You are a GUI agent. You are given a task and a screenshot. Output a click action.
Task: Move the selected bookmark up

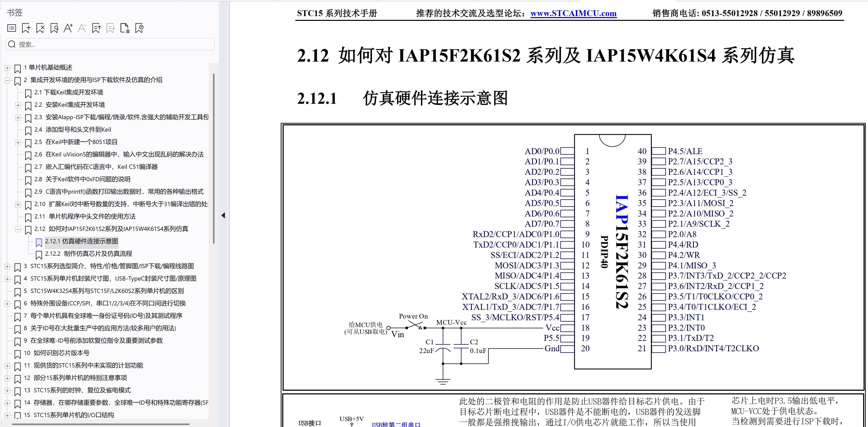(x=97, y=28)
